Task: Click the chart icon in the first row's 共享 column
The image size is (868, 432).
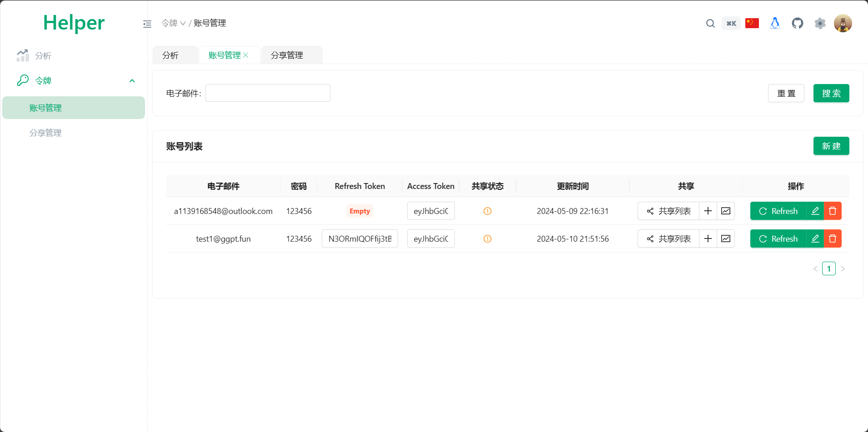Action: point(725,211)
